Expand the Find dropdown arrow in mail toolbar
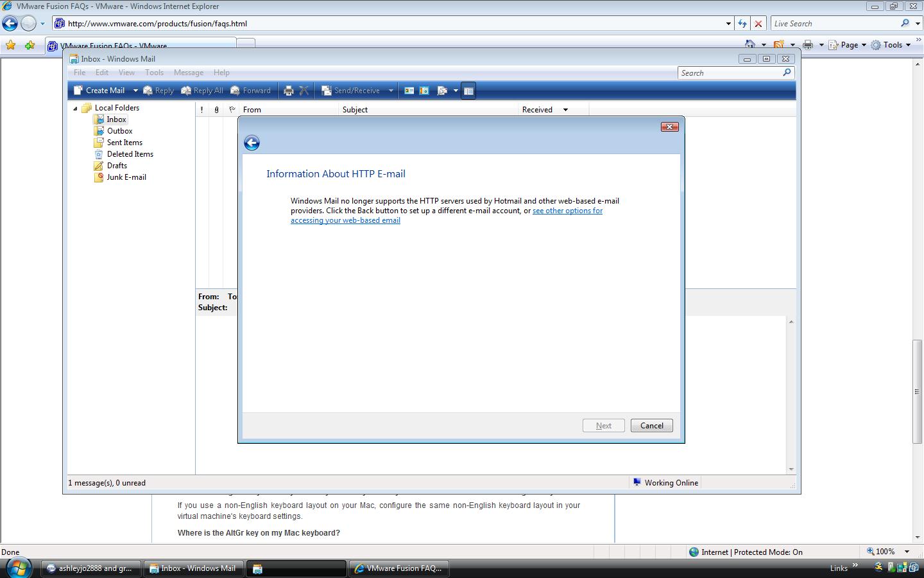Screen dimensions: 924x578 point(456,91)
